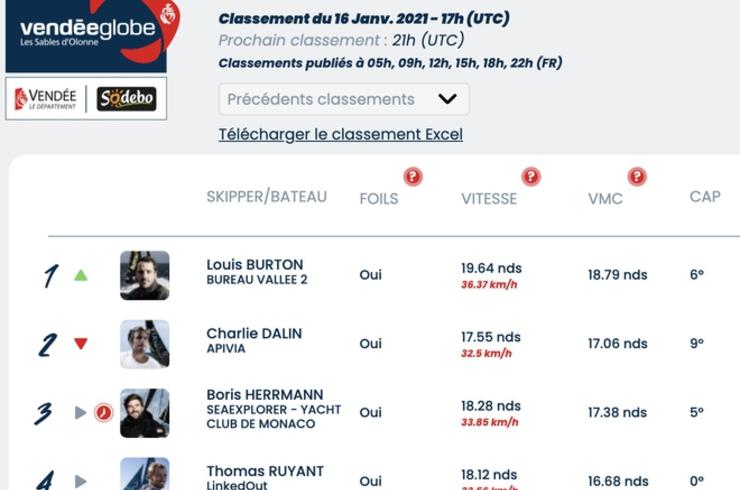
Task: Select Boris HERRMANN's photo thumbnail
Action: pyautogui.click(x=145, y=413)
